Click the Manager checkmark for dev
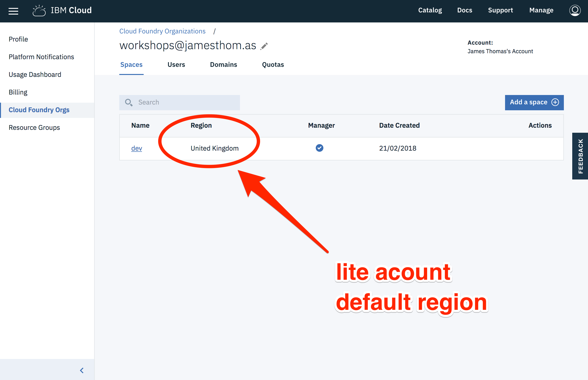The width and height of the screenshot is (588, 380). pos(319,148)
